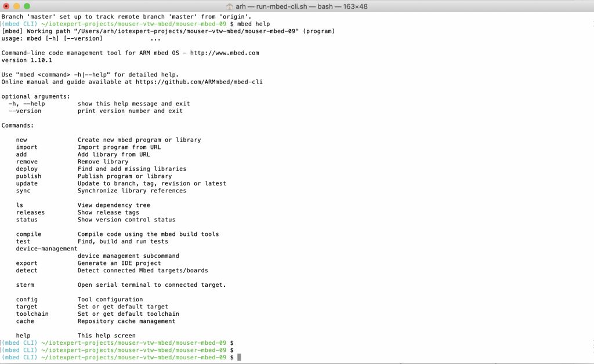Viewport: 594px width, 364px height.
Task: Click the '[mbed] Working path' output line
Action: pyautogui.click(x=168, y=31)
